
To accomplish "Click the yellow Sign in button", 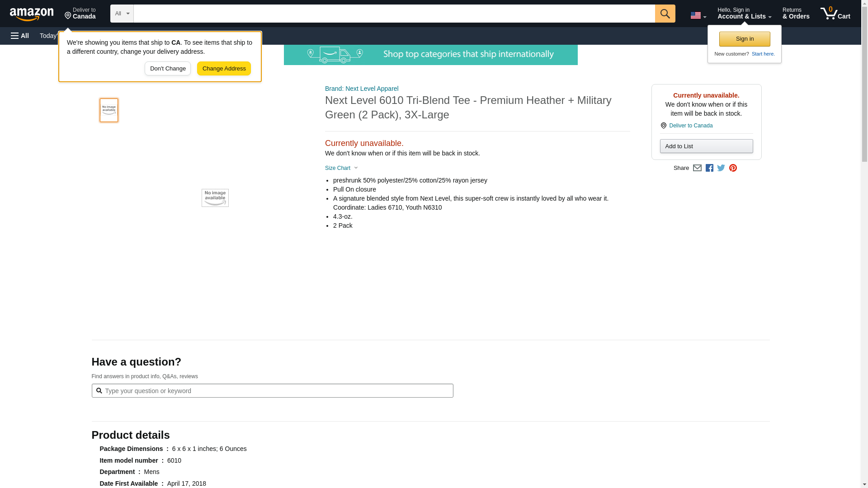I will click(745, 39).
